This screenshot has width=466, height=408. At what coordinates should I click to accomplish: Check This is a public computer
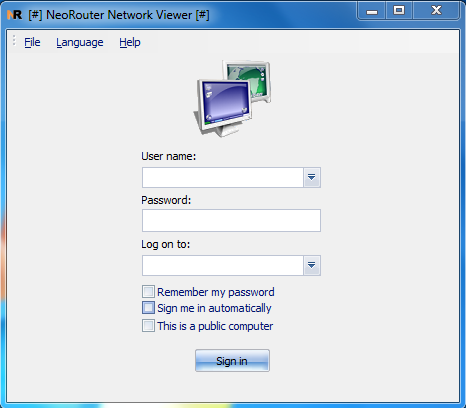[148, 325]
